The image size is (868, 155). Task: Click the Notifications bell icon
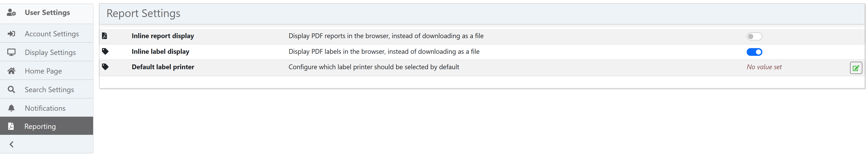click(x=11, y=108)
